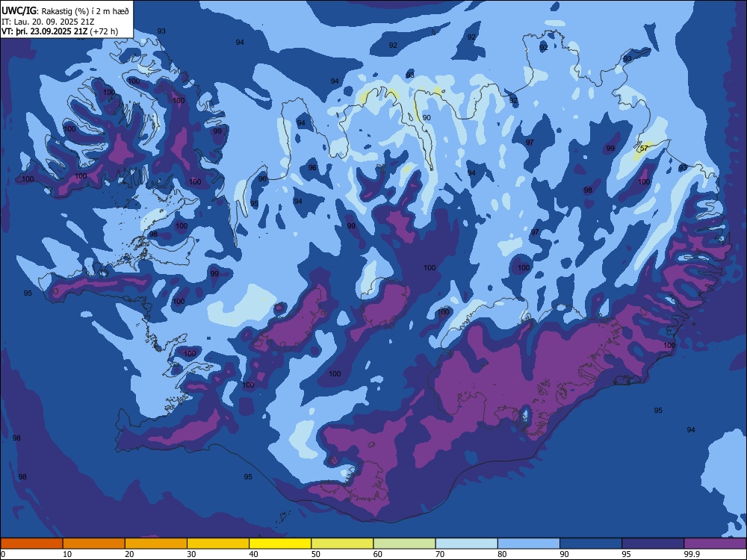Click the orange 10–20 legend swatch
The image size is (747, 560).
(x=94, y=544)
